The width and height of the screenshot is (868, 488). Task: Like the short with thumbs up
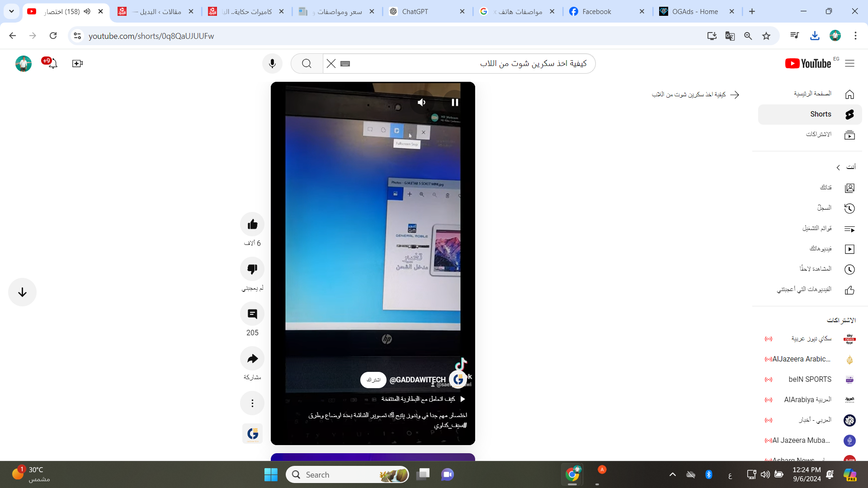[x=252, y=224]
